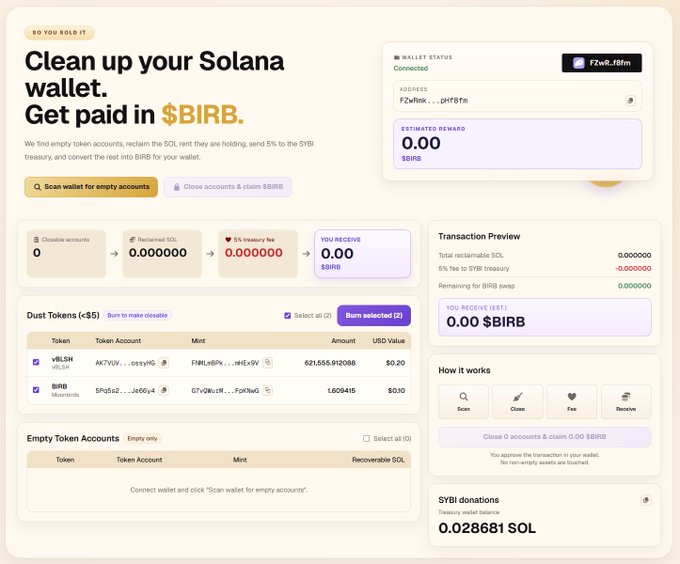
Task: Click Burn selected (2) button
Action: click(374, 316)
